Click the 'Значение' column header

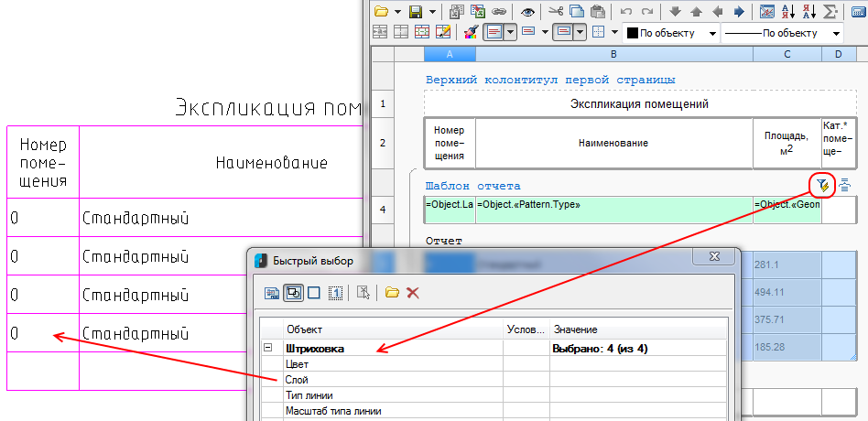click(638, 329)
